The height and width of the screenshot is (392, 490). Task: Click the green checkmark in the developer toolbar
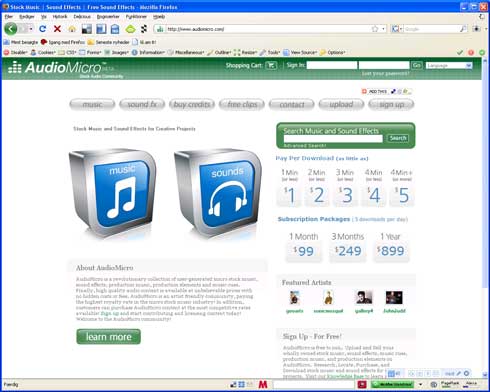tap(460, 52)
